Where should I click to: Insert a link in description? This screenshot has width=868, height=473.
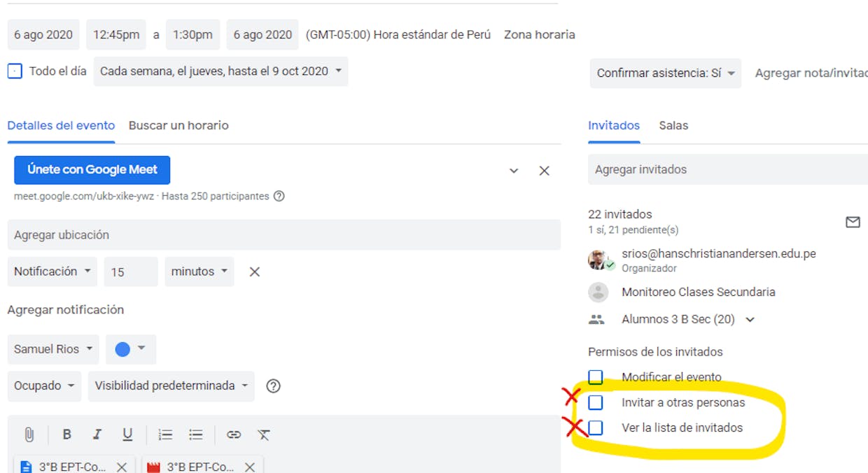(x=234, y=435)
